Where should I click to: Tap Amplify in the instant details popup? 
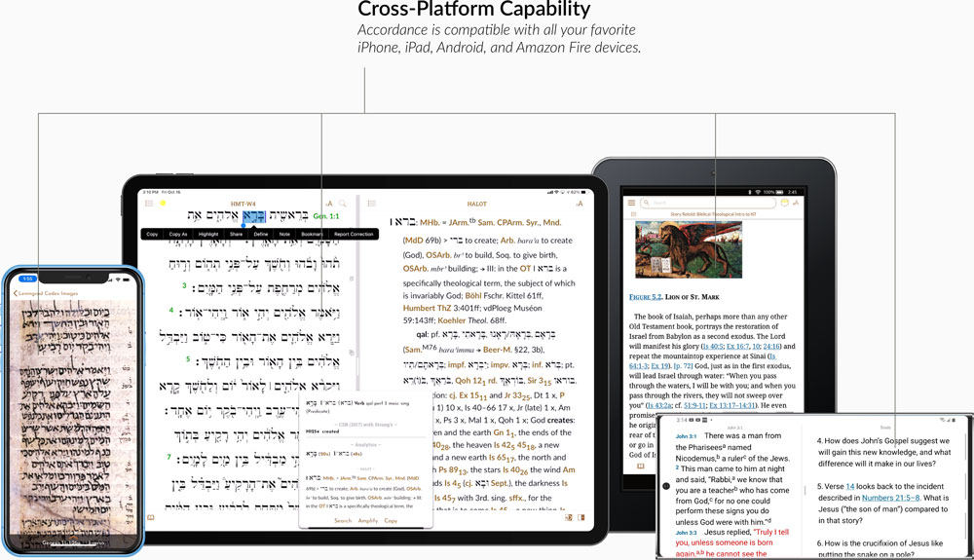pos(368,520)
